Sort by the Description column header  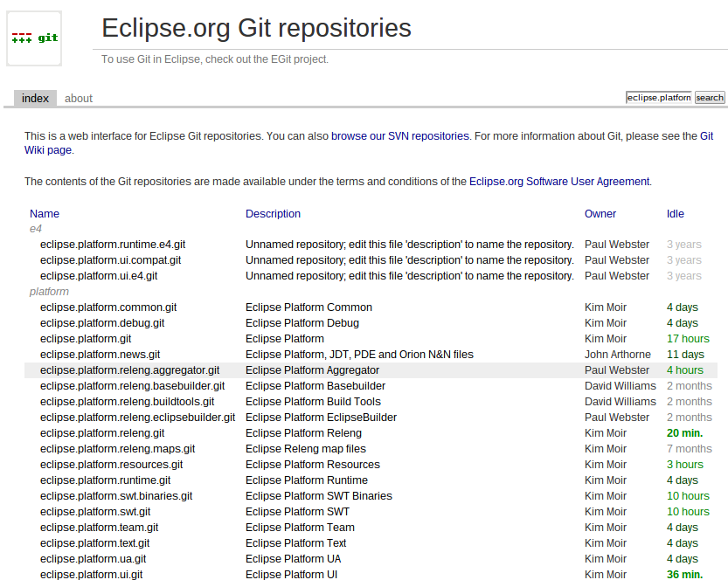(x=273, y=214)
